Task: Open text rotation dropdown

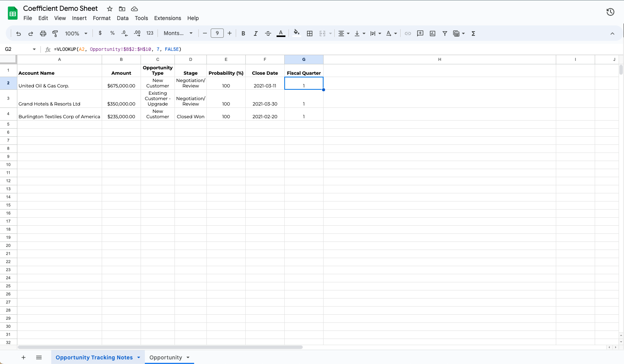Action: (x=391, y=34)
